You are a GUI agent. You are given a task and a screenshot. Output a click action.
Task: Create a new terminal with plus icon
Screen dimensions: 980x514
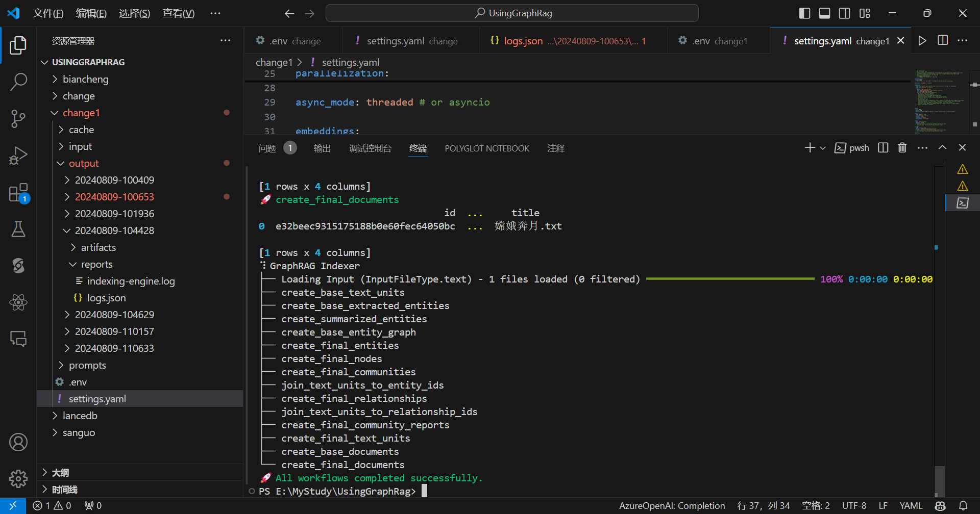click(x=810, y=148)
